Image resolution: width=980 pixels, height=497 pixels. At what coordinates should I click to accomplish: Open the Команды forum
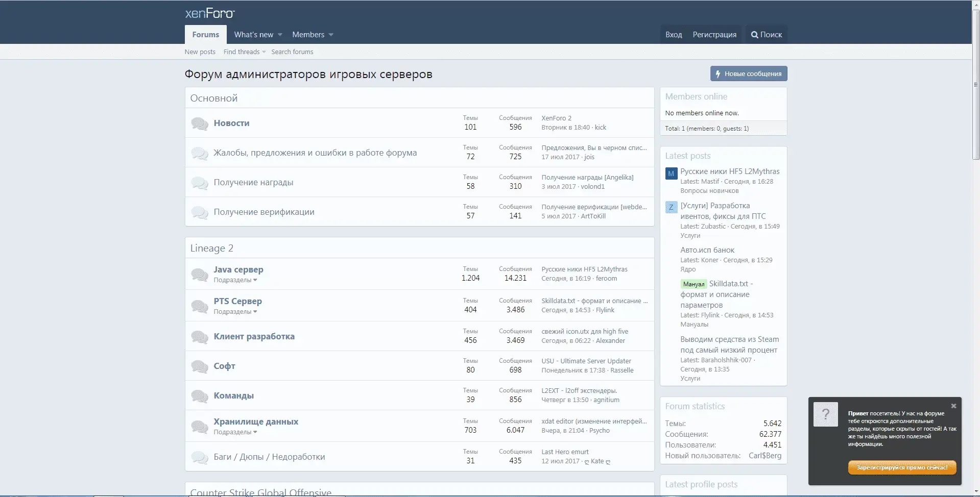click(x=233, y=395)
